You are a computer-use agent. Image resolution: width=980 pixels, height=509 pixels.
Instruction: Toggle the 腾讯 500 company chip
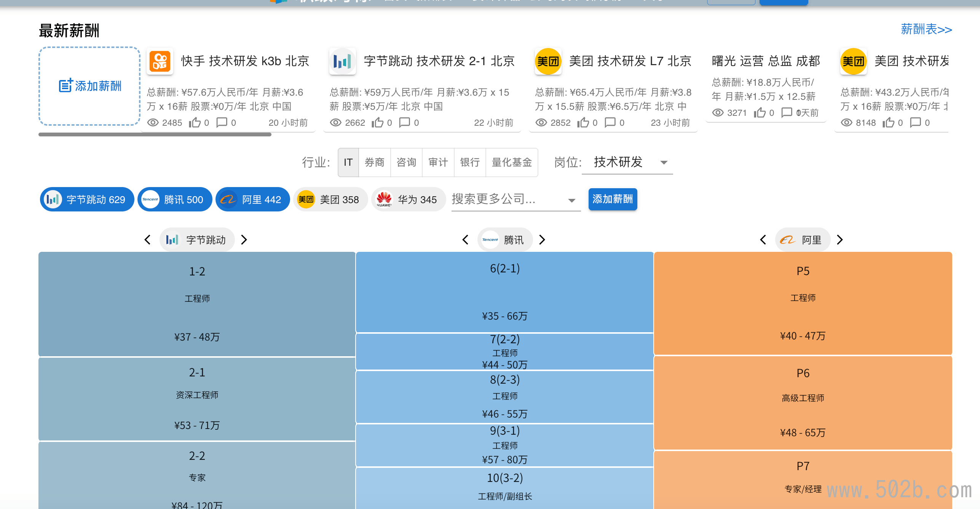click(x=175, y=199)
